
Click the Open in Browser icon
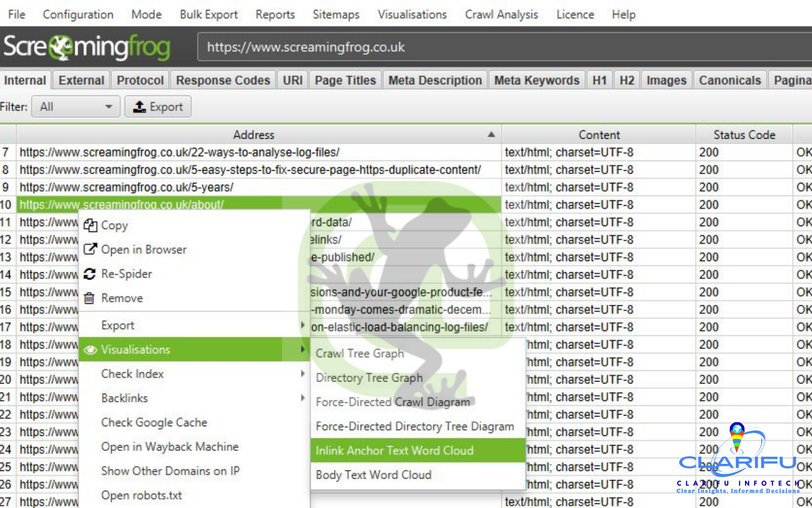90,249
